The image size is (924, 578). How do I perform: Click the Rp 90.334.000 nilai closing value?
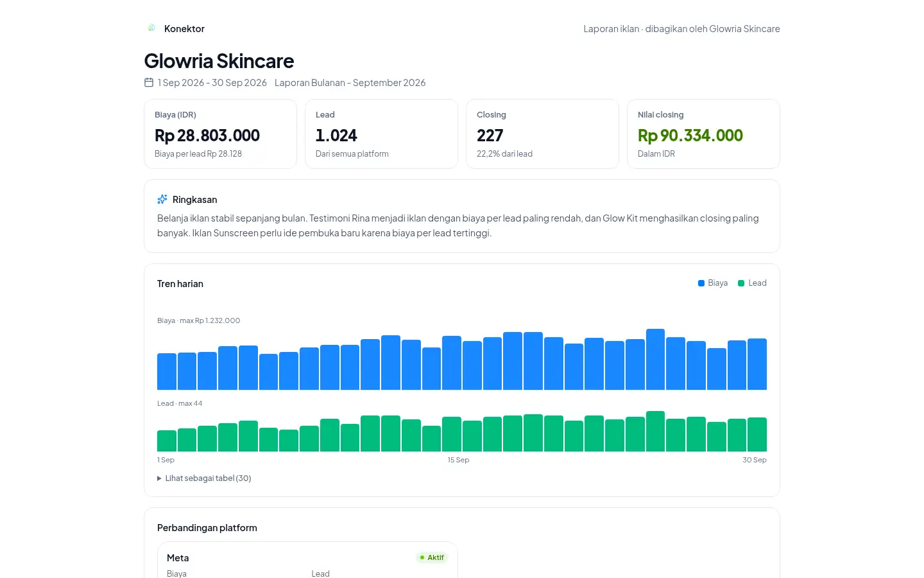tap(690, 136)
